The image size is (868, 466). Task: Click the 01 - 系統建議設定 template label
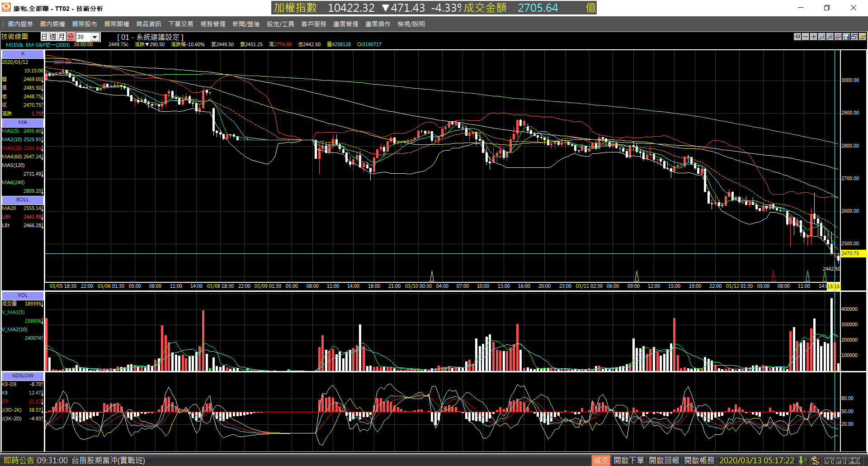pyautogui.click(x=151, y=37)
